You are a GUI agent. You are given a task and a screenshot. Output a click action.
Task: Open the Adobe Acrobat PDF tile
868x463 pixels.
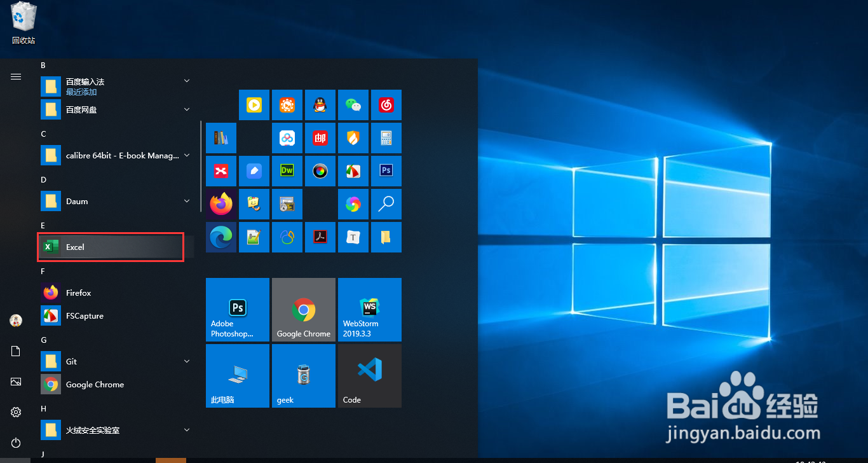point(320,237)
